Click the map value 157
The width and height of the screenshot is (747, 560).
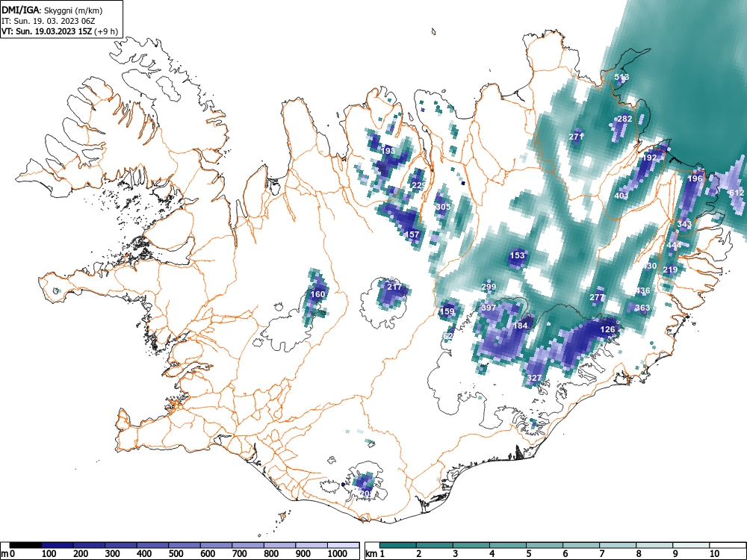point(412,234)
